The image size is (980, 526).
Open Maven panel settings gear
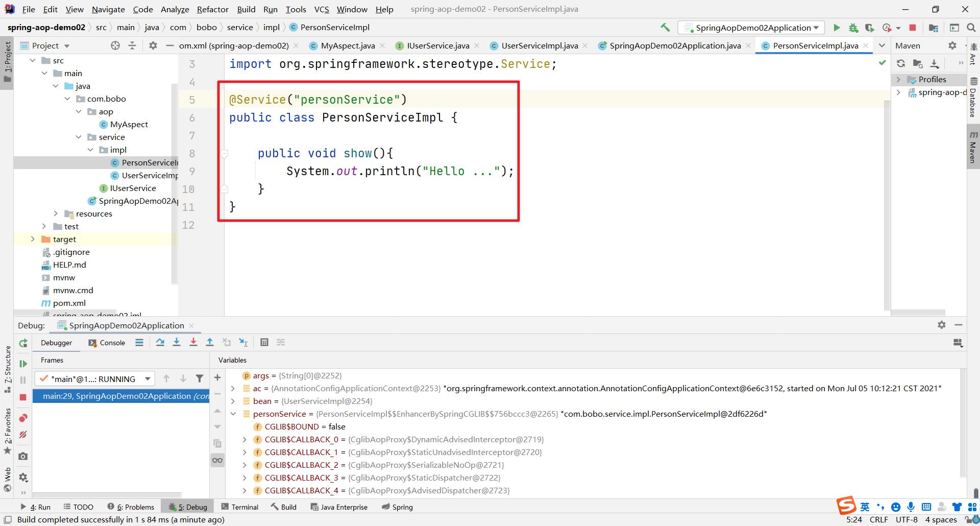[952, 45]
